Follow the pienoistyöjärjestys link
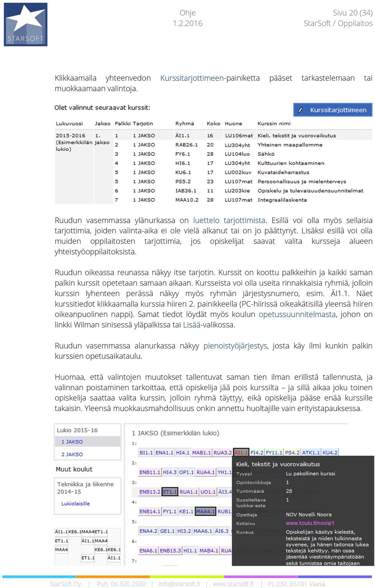Image resolution: width=375 pixels, height=588 pixels. tap(235, 346)
